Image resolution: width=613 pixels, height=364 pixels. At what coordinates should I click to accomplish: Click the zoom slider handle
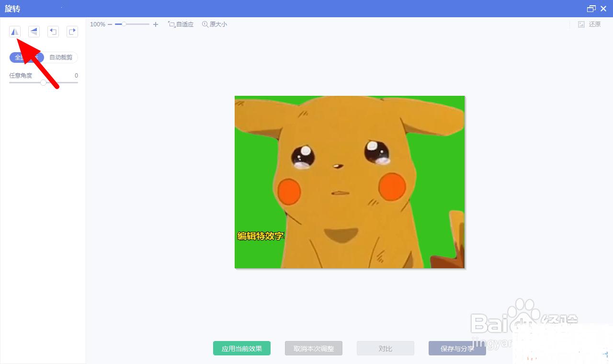[x=124, y=24]
